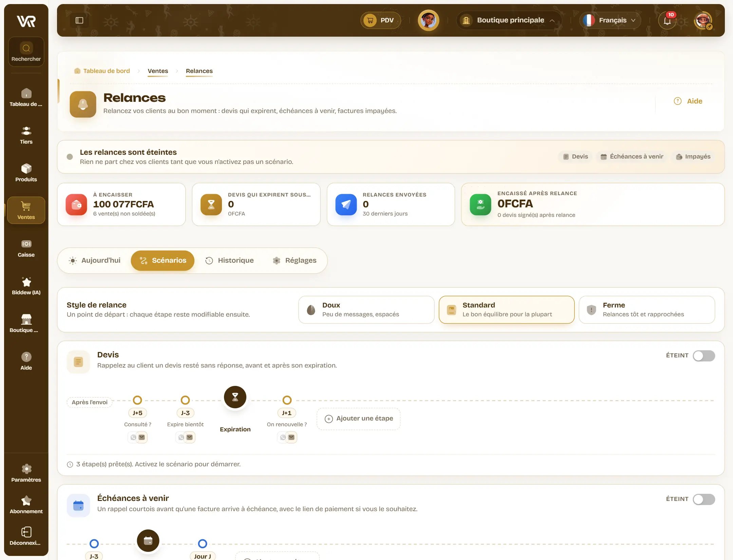
Task: Open sidebar Aide help item
Action: tap(26, 361)
